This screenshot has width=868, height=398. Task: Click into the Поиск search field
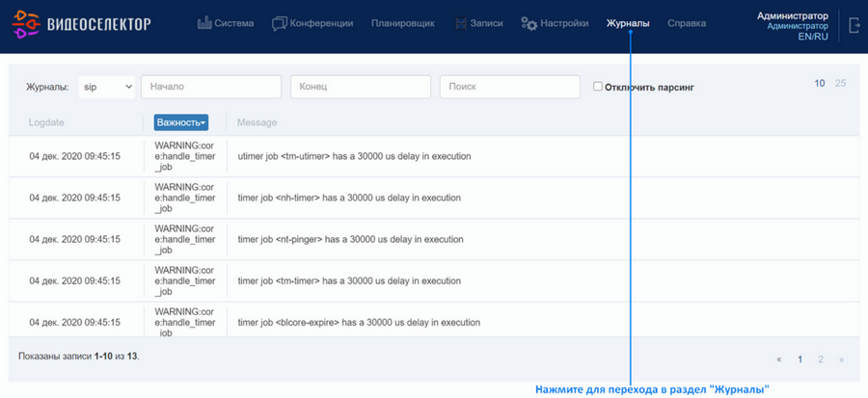point(510,87)
